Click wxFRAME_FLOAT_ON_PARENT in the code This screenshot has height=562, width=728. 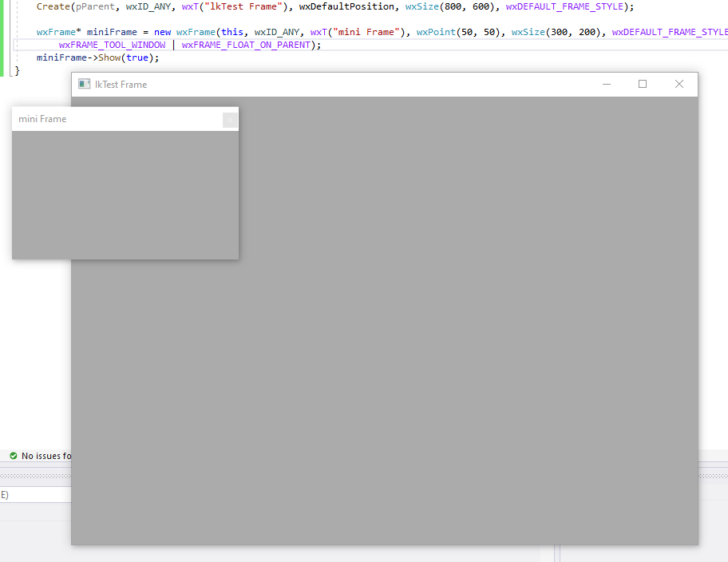pos(246,45)
